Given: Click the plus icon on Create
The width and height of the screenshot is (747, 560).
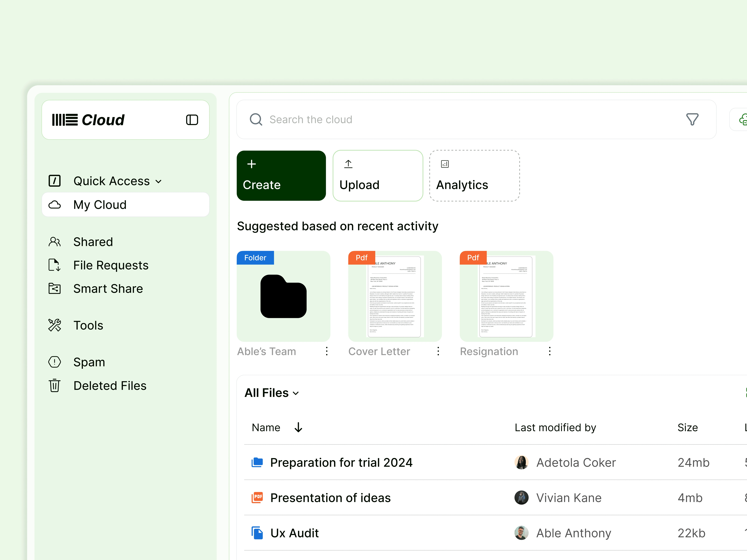Looking at the screenshot, I should pos(252,164).
